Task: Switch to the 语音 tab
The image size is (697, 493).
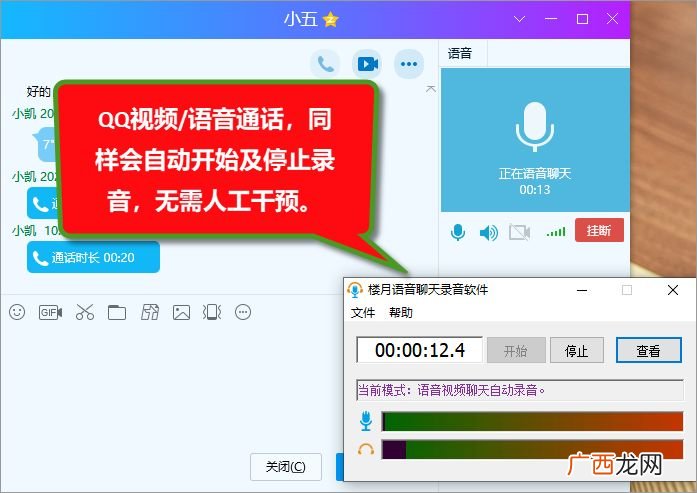Action: click(460, 54)
